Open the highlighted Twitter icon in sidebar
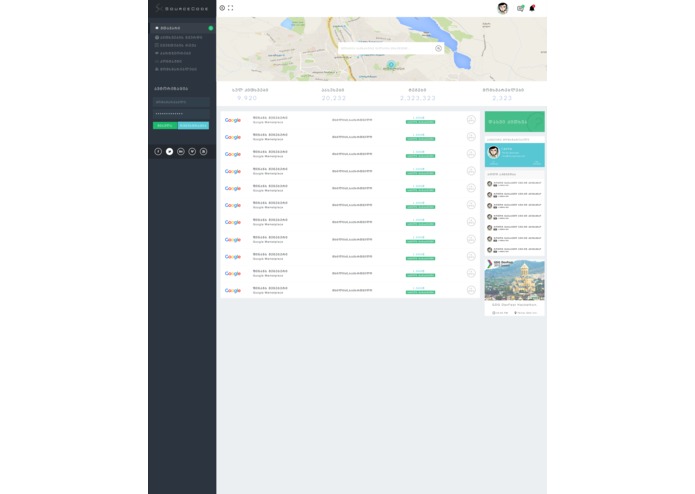The image size is (695, 494). tap(169, 152)
